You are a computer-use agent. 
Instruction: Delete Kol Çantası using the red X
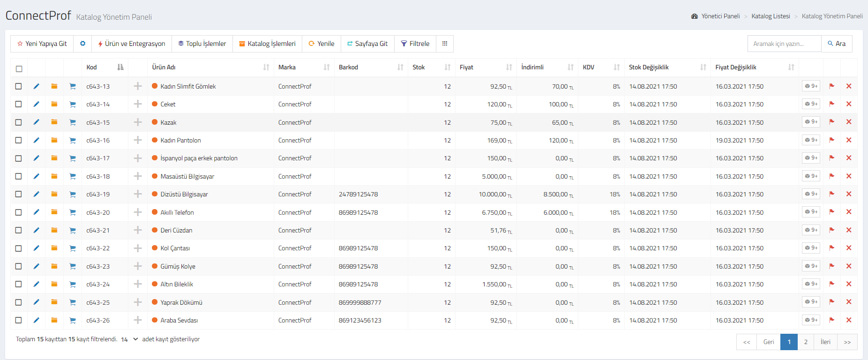pos(849,248)
